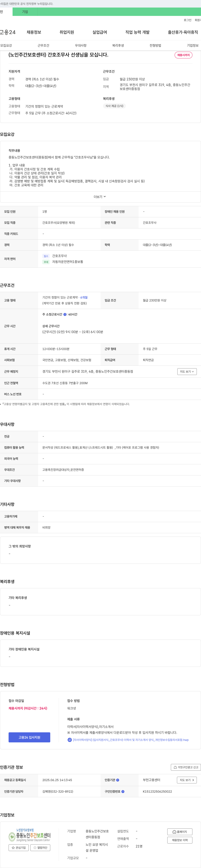Open the 실업급여 main menu
The image size is (201, 868).
pyautogui.click(x=100, y=32)
